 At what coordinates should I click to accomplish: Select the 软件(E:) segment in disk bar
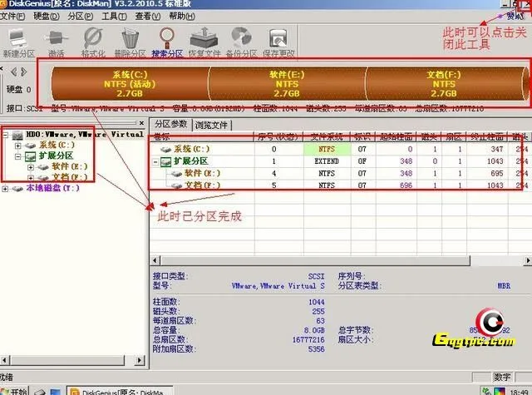(287, 84)
